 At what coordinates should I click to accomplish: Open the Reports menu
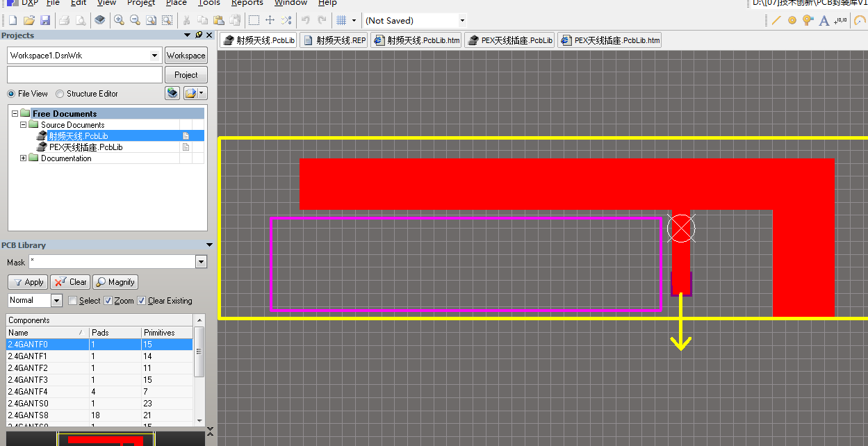[247, 3]
